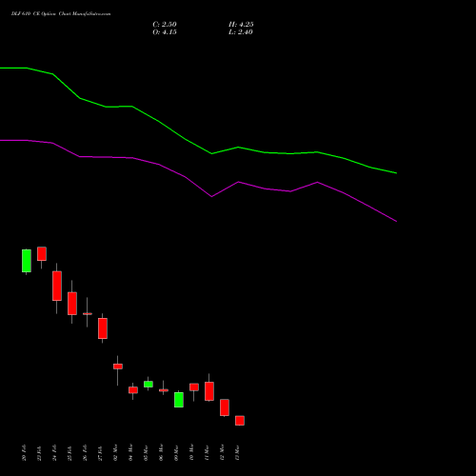Select the '27 Feb' date label

tap(101, 453)
